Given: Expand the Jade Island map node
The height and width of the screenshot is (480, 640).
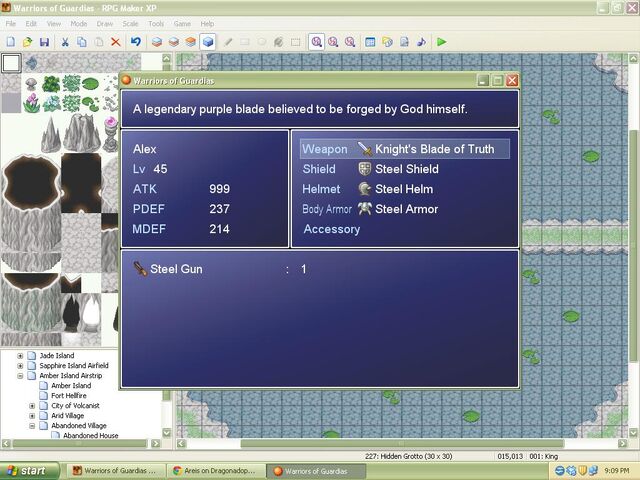Looking at the screenshot, I should tap(20, 356).
